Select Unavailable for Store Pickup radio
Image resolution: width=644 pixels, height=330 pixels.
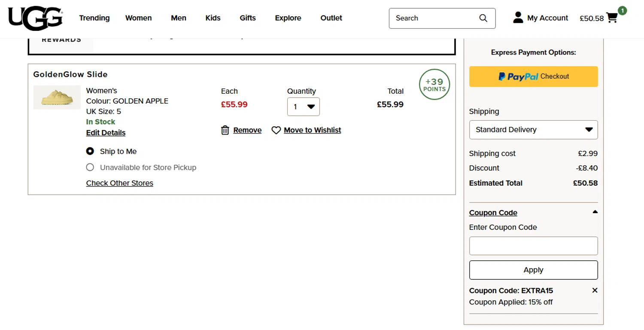pyautogui.click(x=90, y=167)
